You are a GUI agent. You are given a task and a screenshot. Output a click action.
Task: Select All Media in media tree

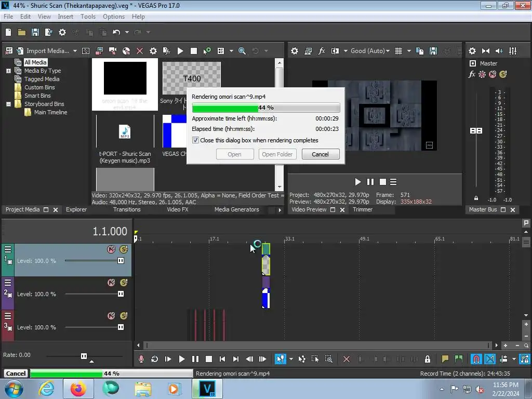[x=35, y=62]
